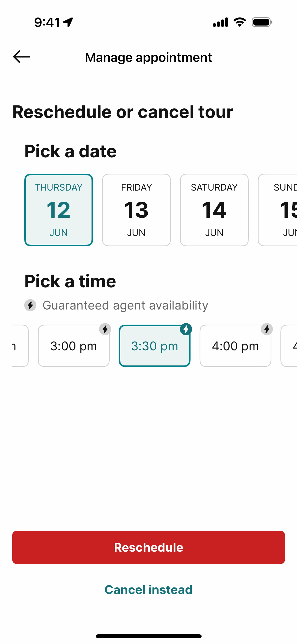
Task: Select the 3:30 pm time slot
Action: pyautogui.click(x=155, y=346)
